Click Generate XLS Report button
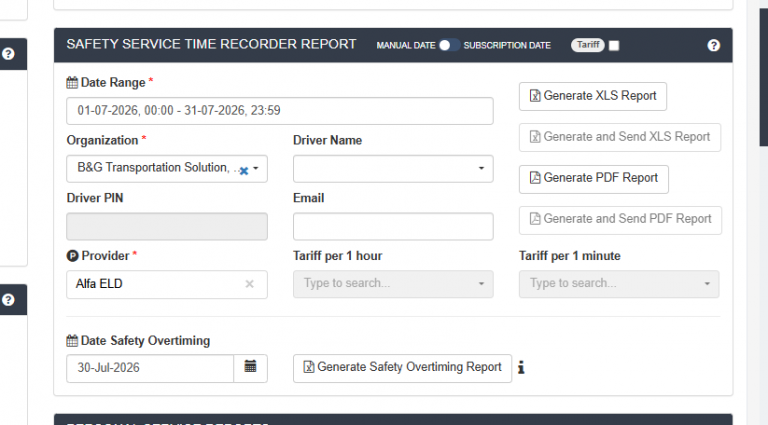768x425 pixels. click(593, 96)
